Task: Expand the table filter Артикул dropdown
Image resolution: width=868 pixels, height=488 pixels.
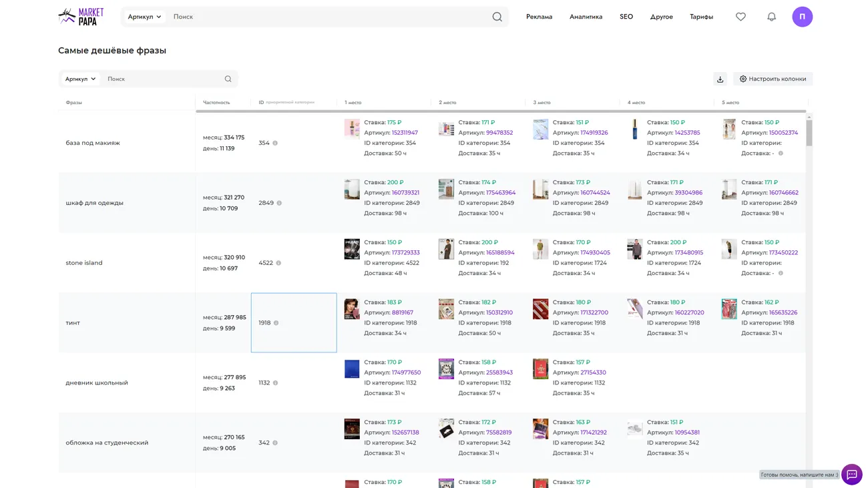Action: [80, 79]
